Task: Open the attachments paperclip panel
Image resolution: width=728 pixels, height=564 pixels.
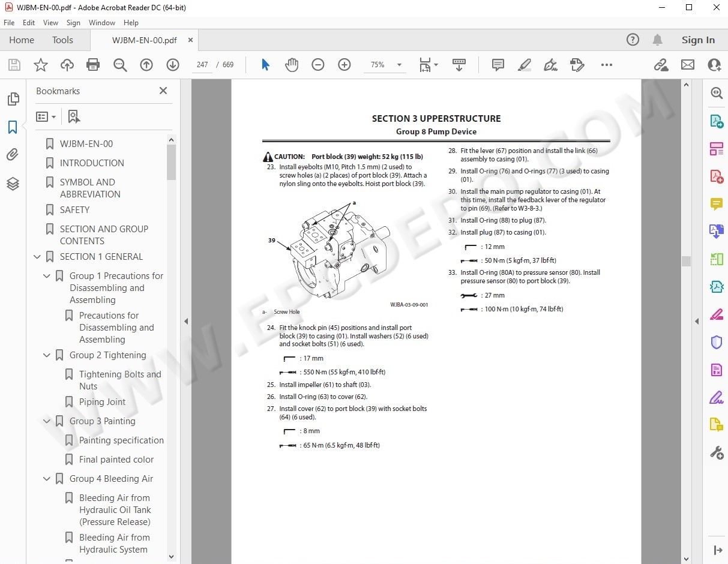Action: click(x=13, y=155)
